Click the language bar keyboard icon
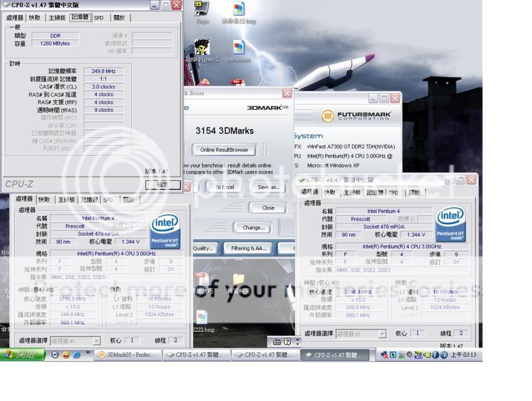The height and width of the screenshot is (401, 532). [277, 342]
